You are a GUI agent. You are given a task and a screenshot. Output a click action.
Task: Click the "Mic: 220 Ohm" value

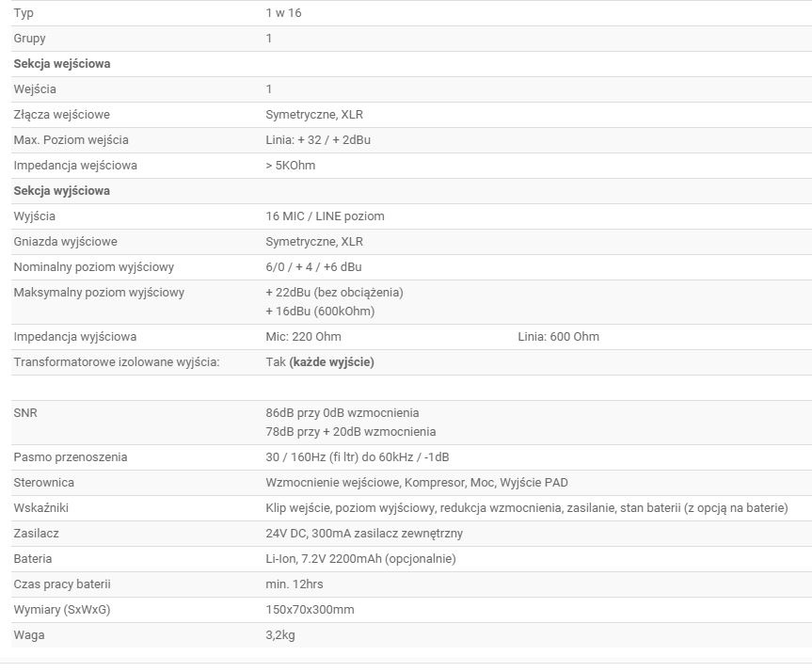[303, 337]
